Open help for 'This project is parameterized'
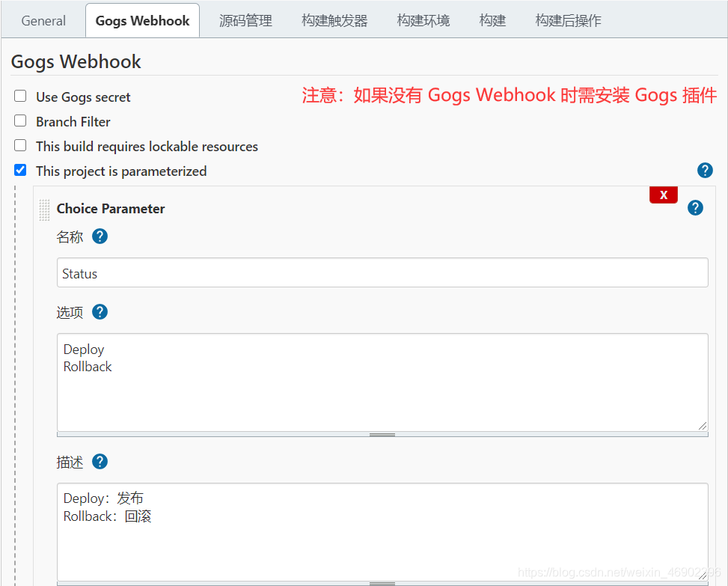 click(x=704, y=171)
